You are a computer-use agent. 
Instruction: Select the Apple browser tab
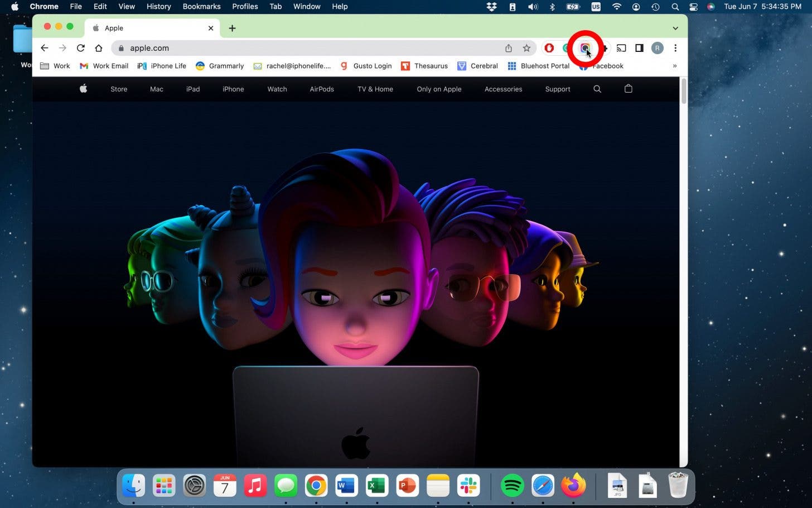coord(114,28)
